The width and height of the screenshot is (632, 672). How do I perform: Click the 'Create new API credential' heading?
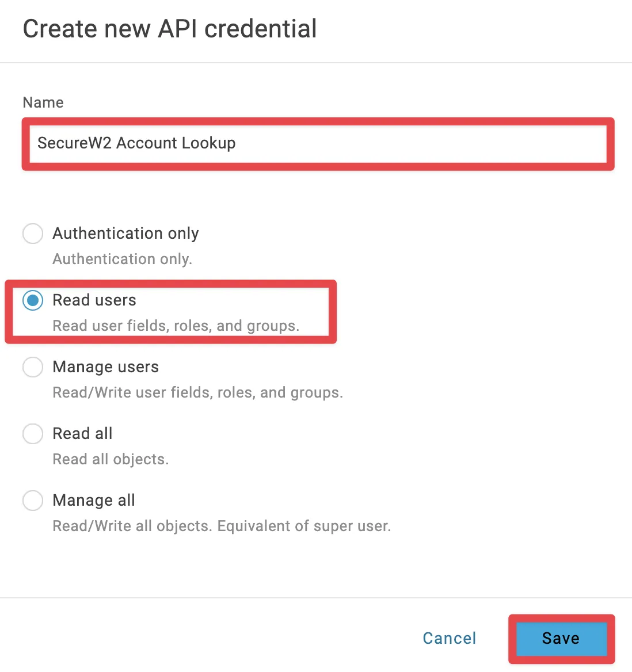170,29
